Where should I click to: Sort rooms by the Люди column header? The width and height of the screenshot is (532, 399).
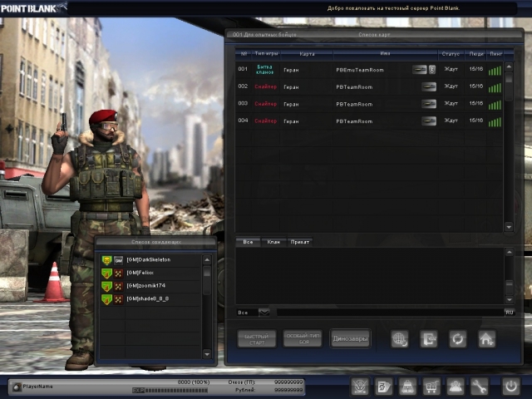[x=476, y=54]
